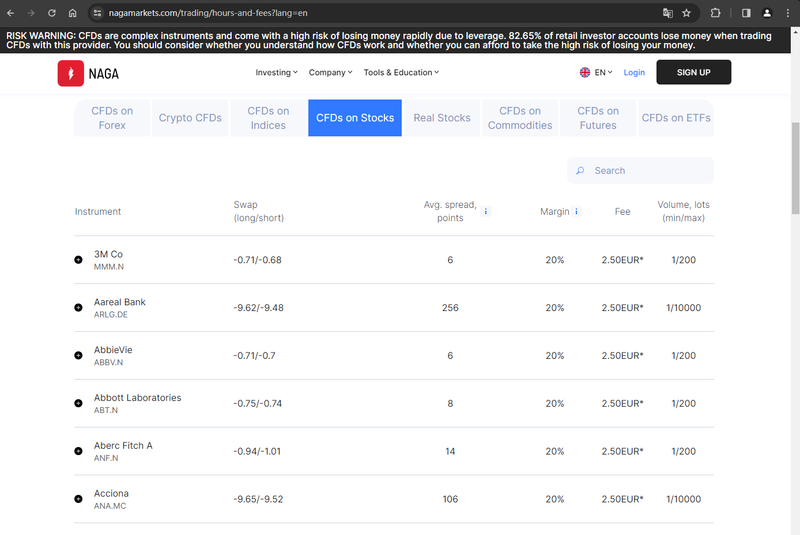Go back in browser history
Screen dimensions: 800x535
[10, 13]
